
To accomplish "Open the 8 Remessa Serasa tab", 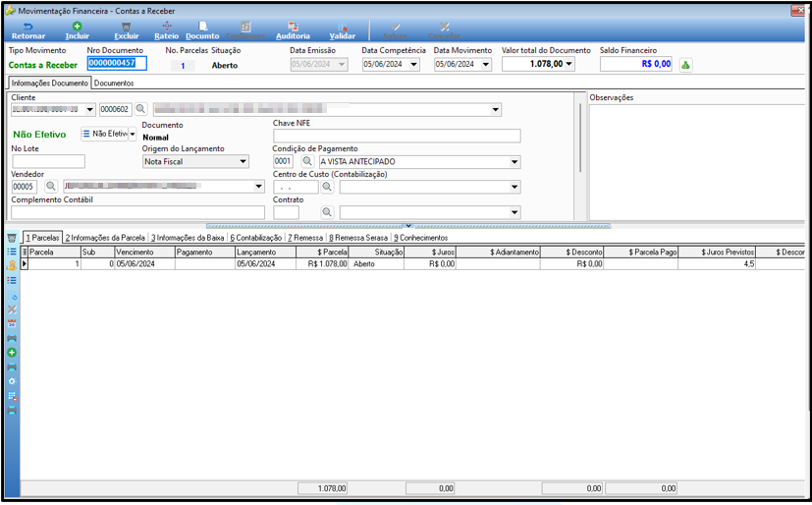I will tap(358, 238).
